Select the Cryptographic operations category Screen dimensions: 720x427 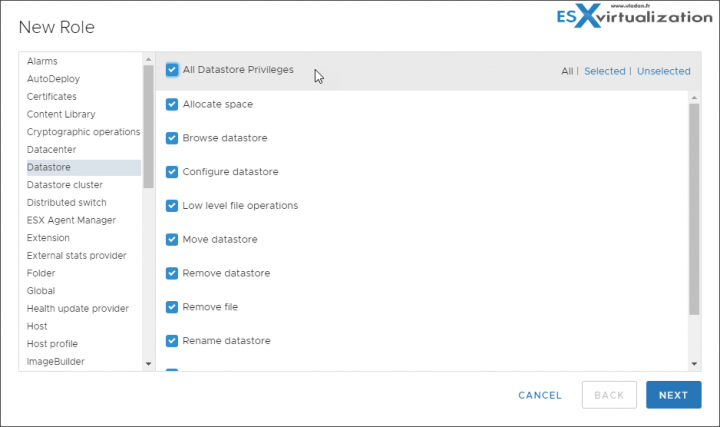click(83, 132)
